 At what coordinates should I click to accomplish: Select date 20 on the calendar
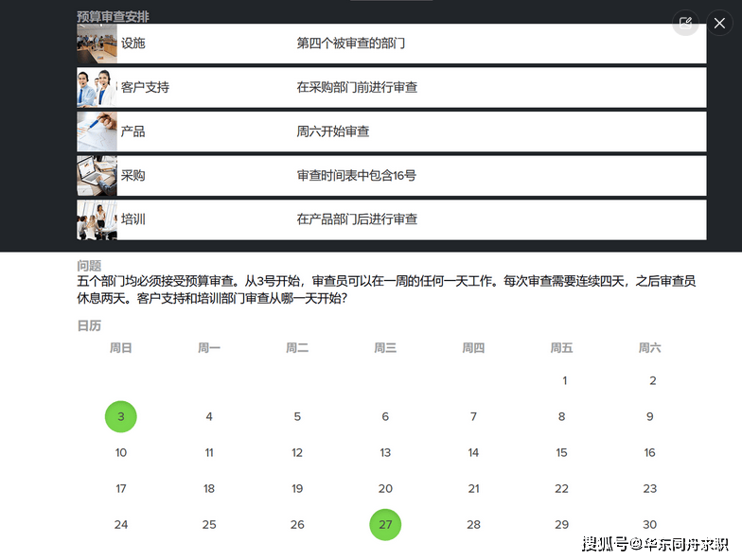385,488
